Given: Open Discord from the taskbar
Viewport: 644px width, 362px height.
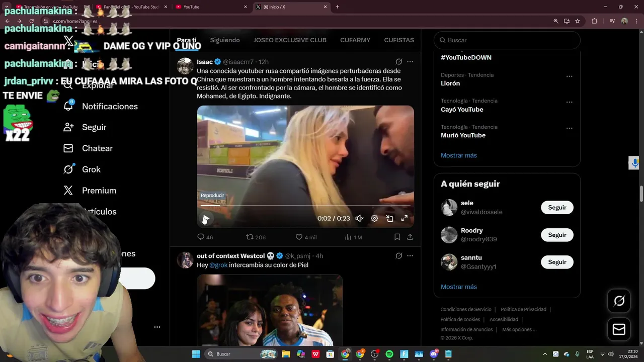Looking at the screenshot, I should click(x=434, y=354).
